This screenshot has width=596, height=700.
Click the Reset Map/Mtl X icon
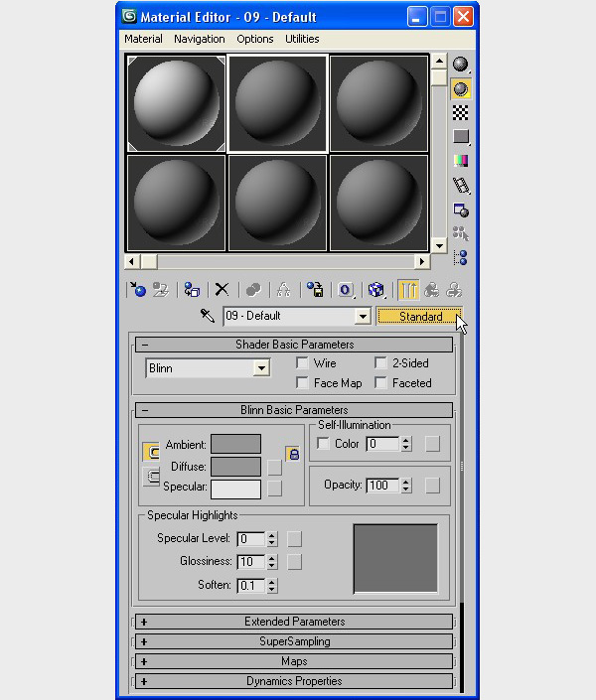[222, 290]
